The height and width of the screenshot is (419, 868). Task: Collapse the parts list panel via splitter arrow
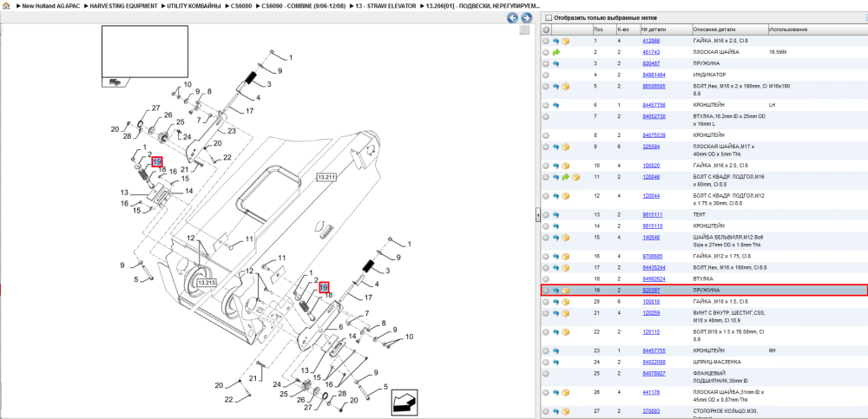click(537, 216)
